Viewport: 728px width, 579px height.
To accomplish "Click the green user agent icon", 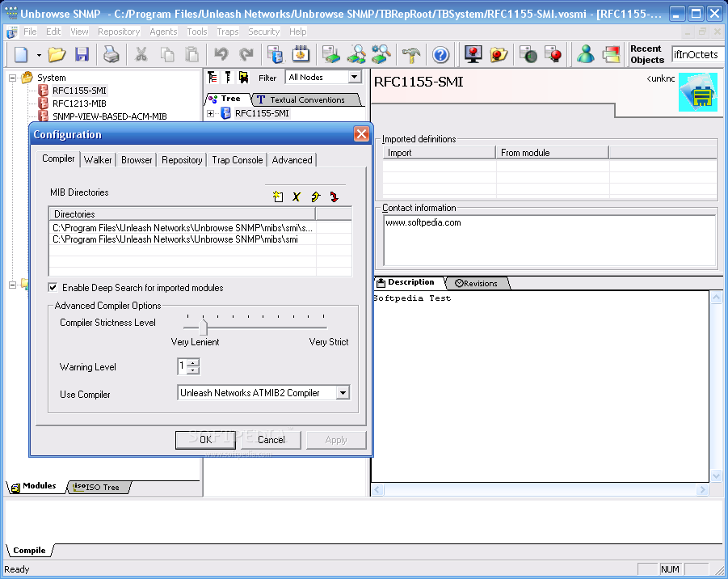I will pyautogui.click(x=586, y=54).
